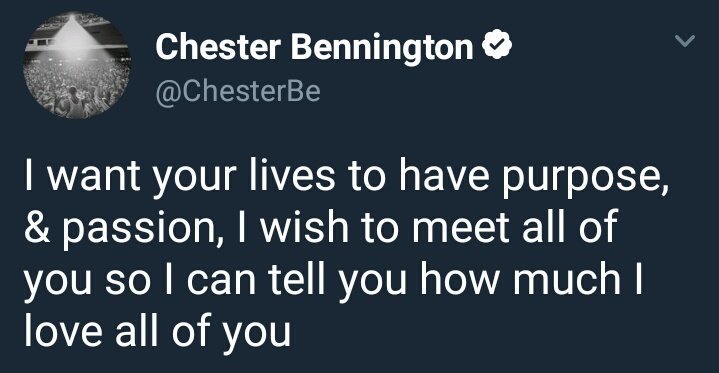Click the final line "love all of you"

point(157,331)
